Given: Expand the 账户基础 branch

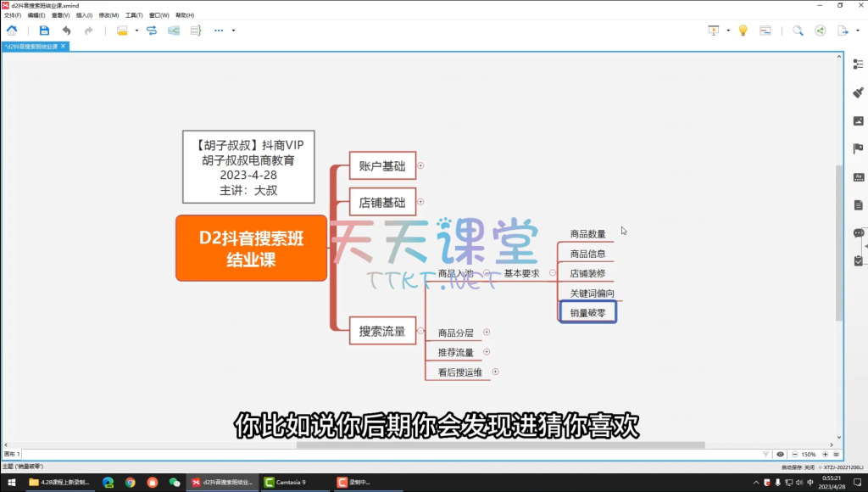Looking at the screenshot, I should (421, 166).
